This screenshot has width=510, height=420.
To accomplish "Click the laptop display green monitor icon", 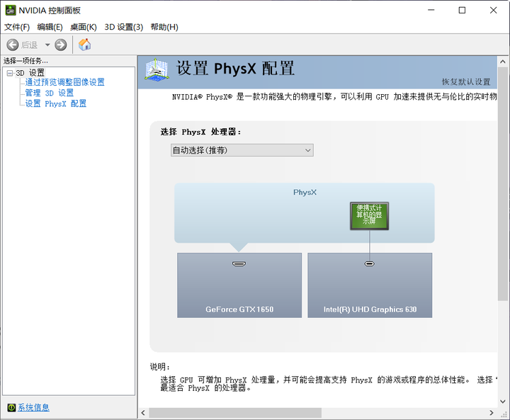I will point(369,216).
